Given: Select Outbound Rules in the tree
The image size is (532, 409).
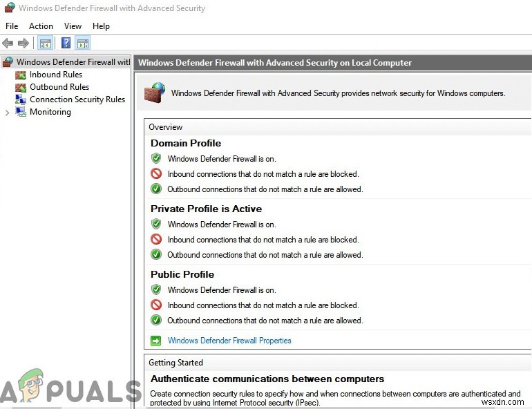Looking at the screenshot, I should click(x=59, y=87).
